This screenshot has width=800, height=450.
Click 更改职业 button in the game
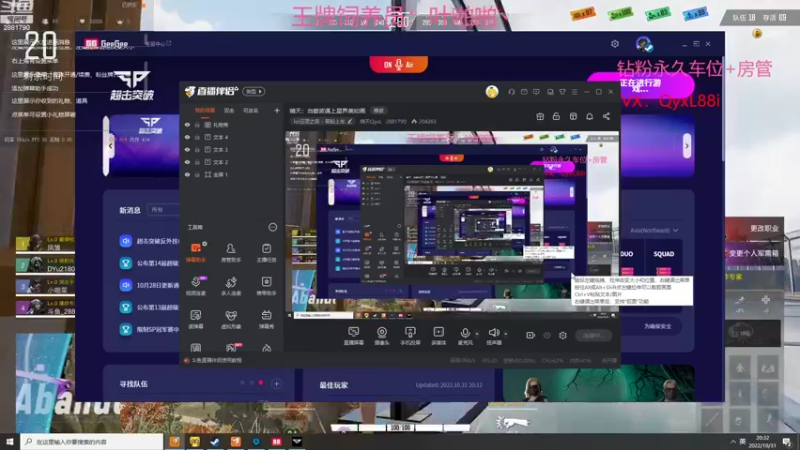pyautogui.click(x=764, y=228)
